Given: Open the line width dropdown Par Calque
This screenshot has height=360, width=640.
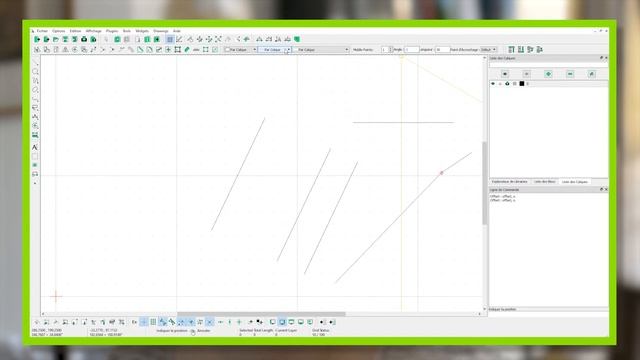Looking at the screenshot, I should (x=275, y=49).
